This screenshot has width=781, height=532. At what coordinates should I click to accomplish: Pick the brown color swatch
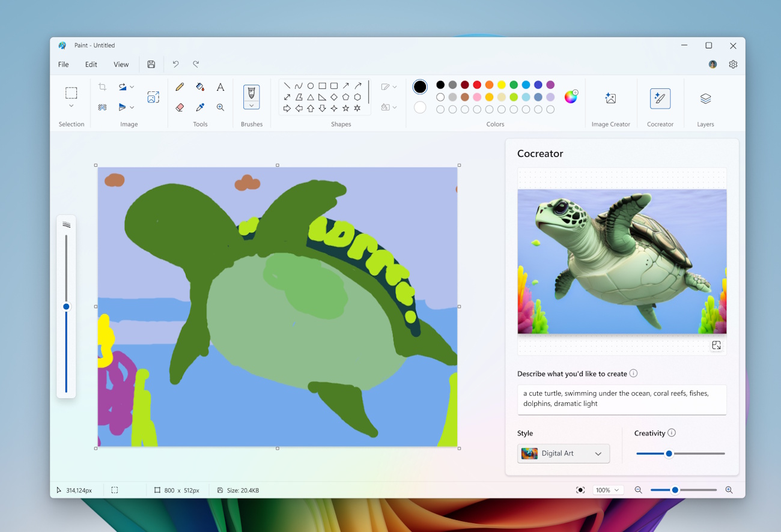(x=465, y=97)
